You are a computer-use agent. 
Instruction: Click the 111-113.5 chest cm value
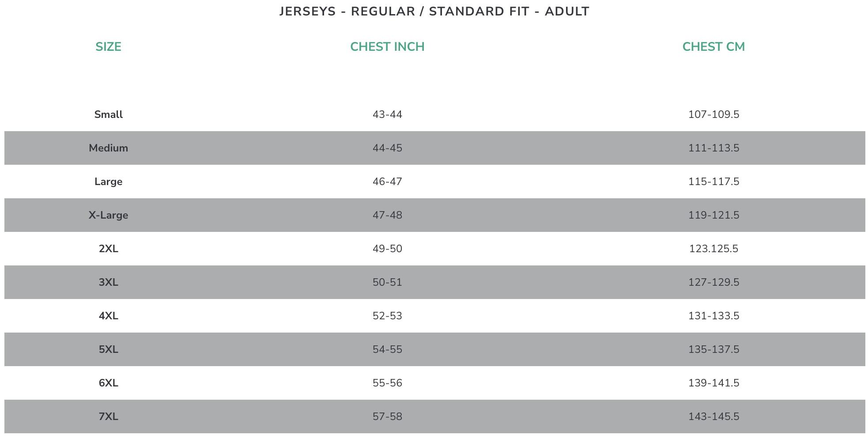coord(713,148)
